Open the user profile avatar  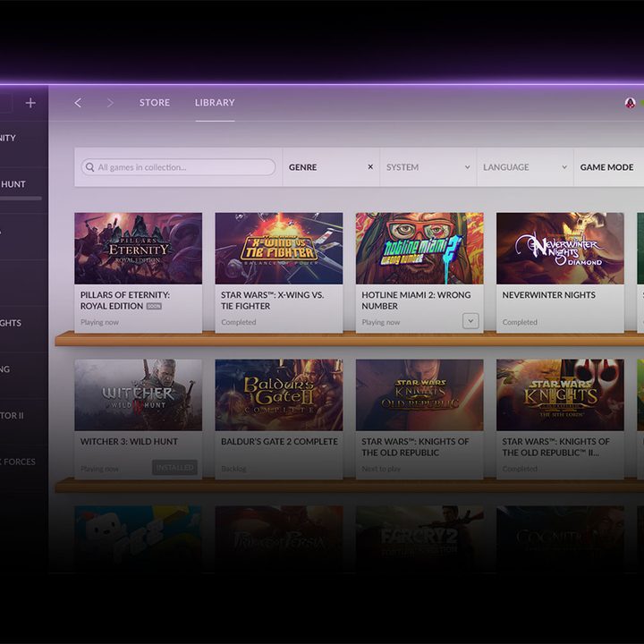pos(630,103)
